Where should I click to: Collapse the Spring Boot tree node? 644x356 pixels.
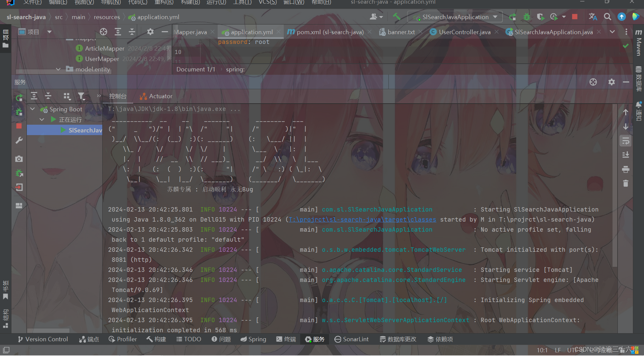click(x=32, y=109)
